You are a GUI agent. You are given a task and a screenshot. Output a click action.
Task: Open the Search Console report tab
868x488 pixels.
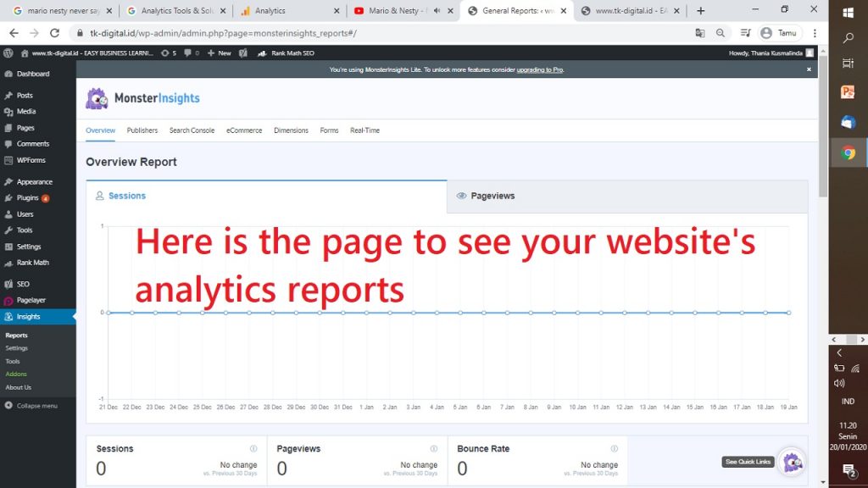click(192, 130)
